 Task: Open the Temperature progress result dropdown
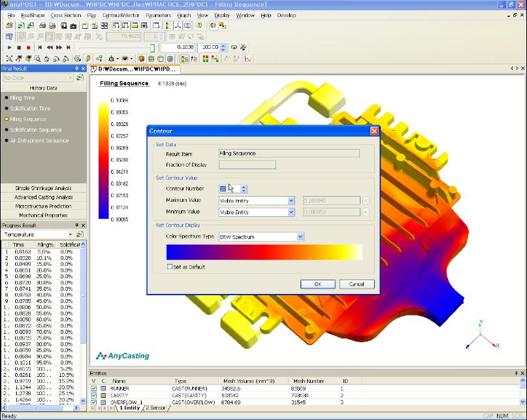point(71,234)
